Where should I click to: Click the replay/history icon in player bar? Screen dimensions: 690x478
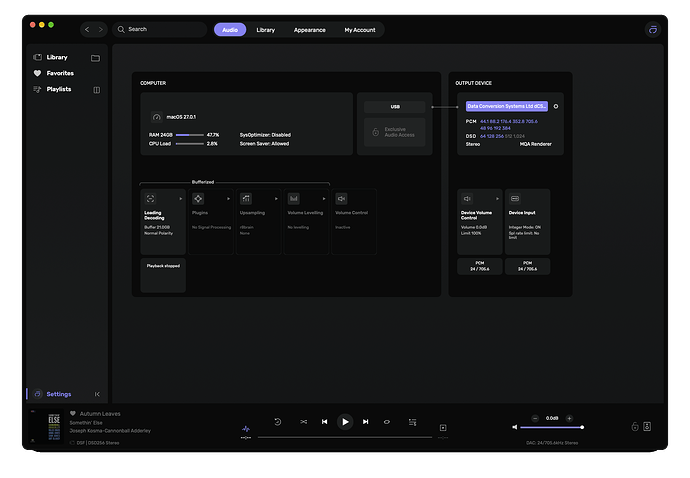[278, 422]
